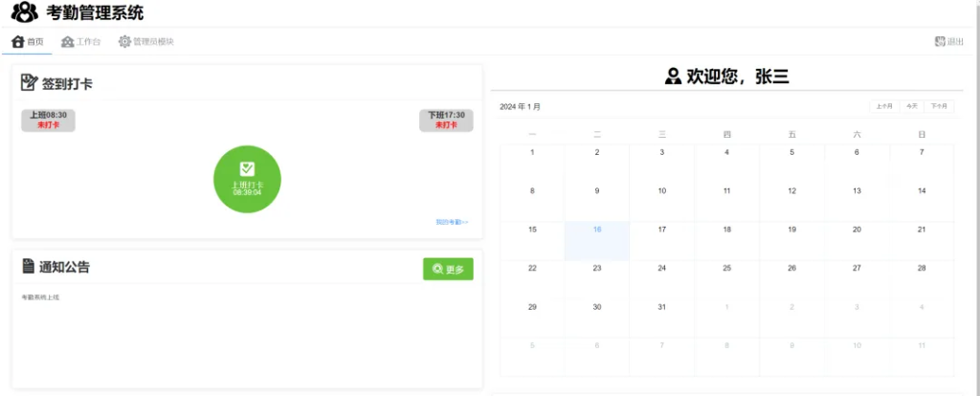Click the 上班08:30 未打卡 status badge

click(49, 121)
